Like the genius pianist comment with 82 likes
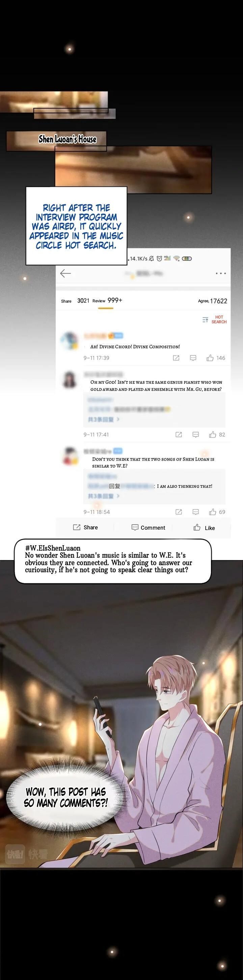Screen dimensions: 243x980 pyautogui.click(x=217, y=434)
